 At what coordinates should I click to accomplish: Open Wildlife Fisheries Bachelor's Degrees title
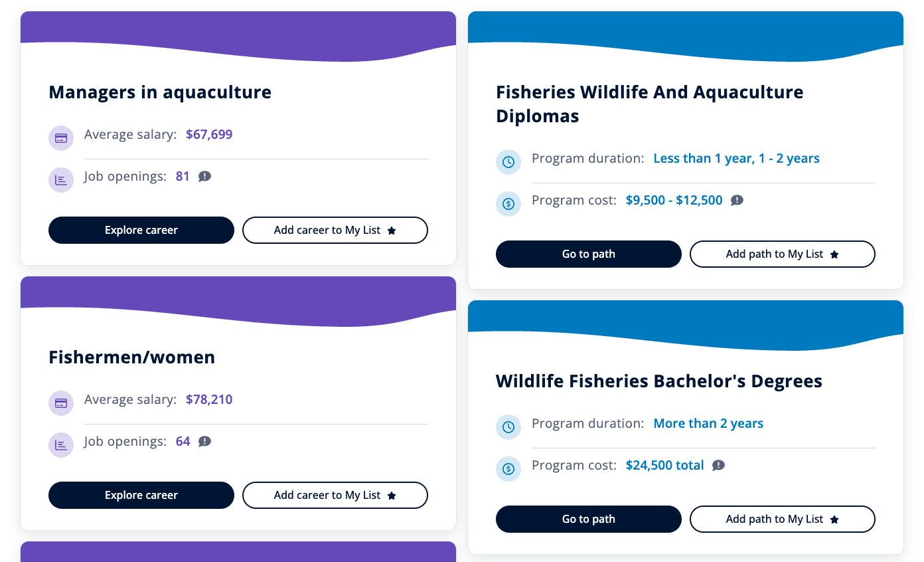point(659,381)
